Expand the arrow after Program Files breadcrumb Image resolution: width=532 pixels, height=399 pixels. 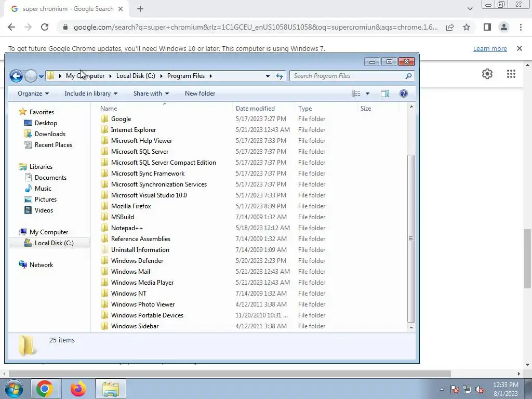click(211, 76)
